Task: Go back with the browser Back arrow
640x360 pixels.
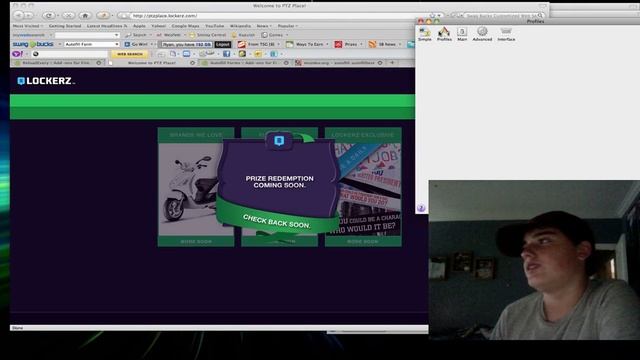Action: click(x=19, y=16)
